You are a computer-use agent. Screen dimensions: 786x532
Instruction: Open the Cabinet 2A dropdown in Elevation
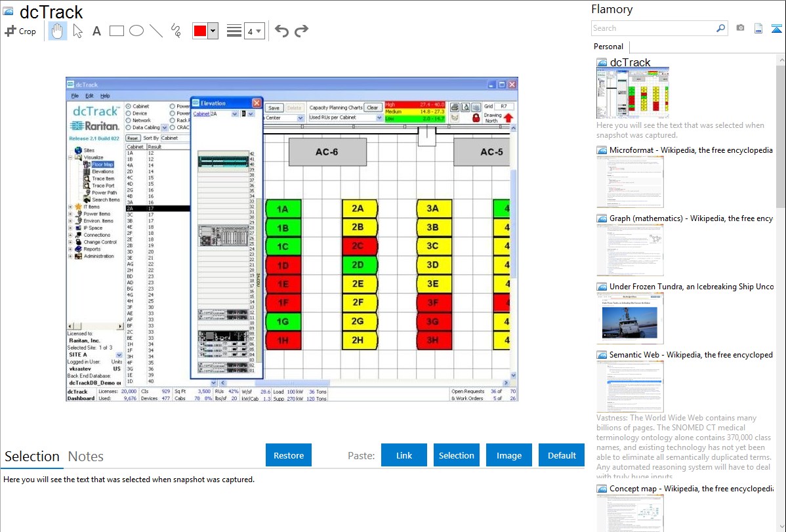click(234, 114)
